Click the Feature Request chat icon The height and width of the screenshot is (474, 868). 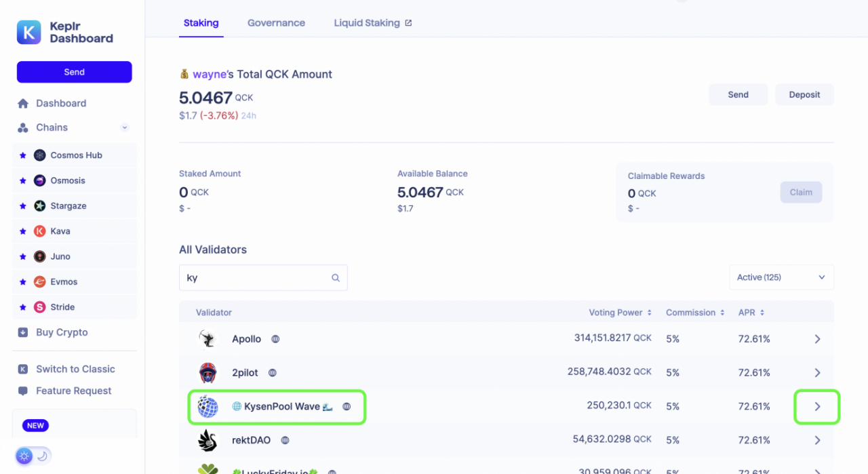[23, 391]
